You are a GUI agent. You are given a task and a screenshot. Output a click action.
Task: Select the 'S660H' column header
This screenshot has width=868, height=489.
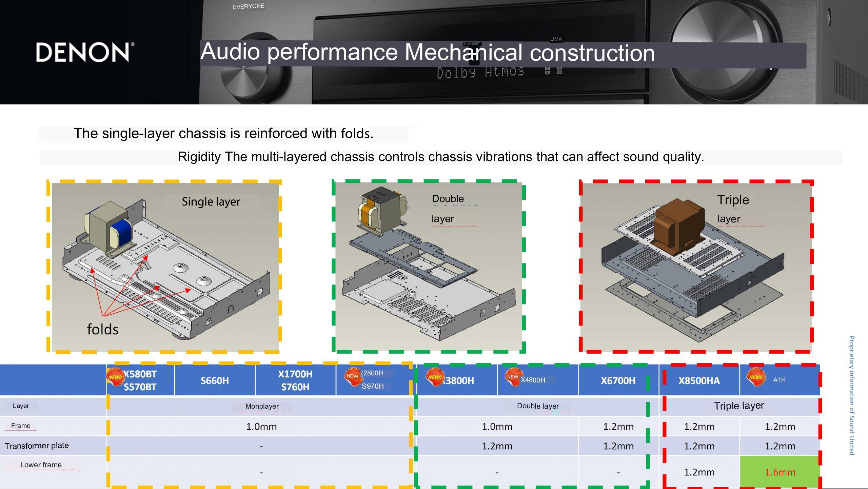(215, 380)
